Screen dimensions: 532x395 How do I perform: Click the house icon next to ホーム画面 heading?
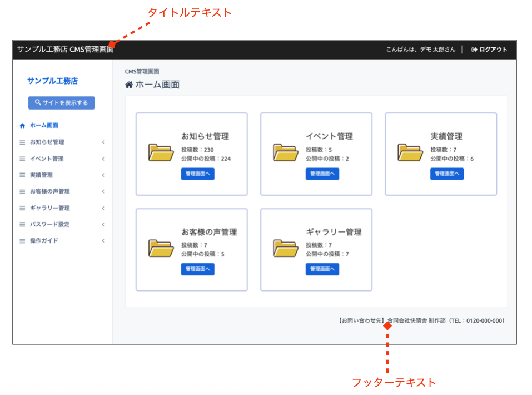click(129, 85)
